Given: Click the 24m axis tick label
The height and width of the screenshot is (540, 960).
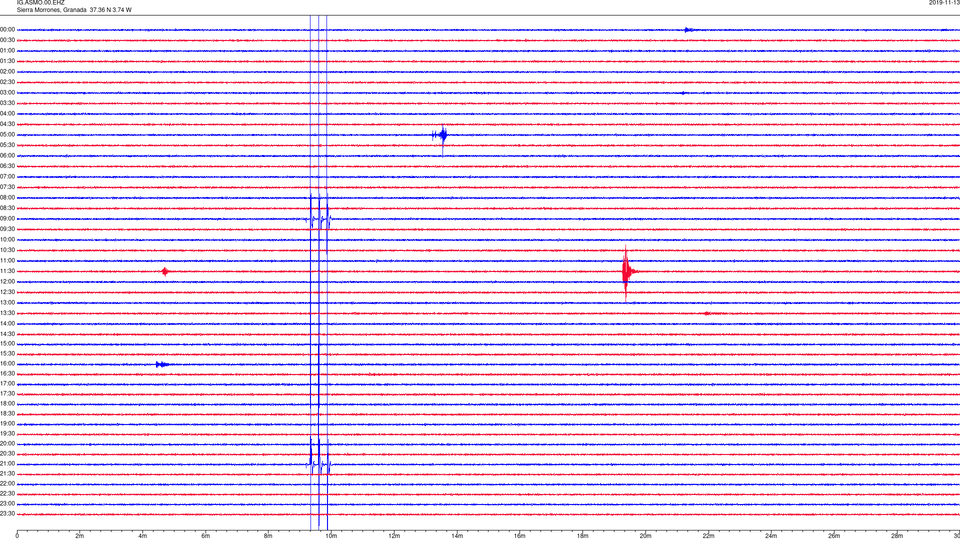Looking at the screenshot, I should (x=771, y=536).
